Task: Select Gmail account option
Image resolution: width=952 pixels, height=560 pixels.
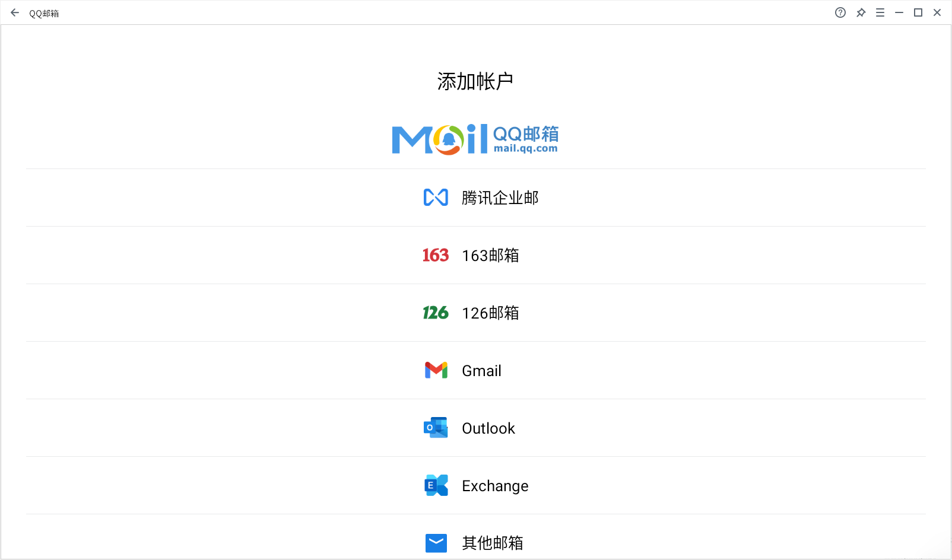Action: point(476,370)
